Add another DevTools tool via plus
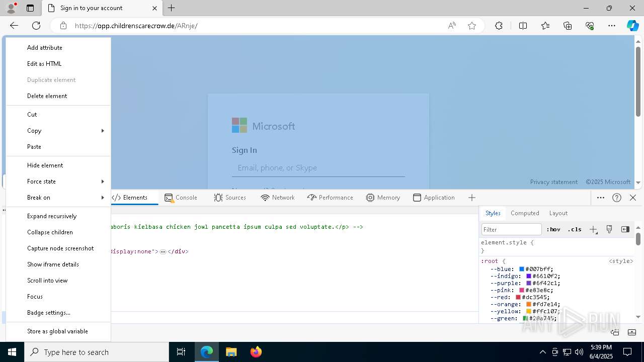 [x=472, y=198]
